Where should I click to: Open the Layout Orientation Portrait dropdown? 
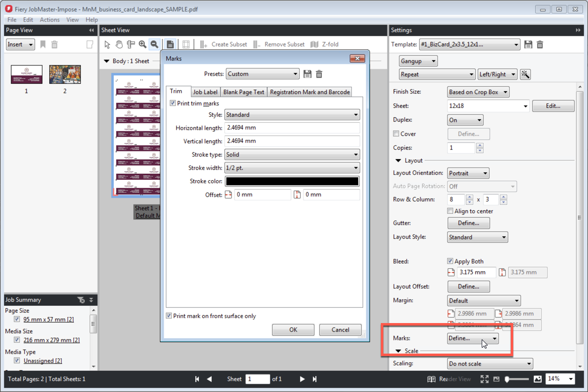coord(468,173)
